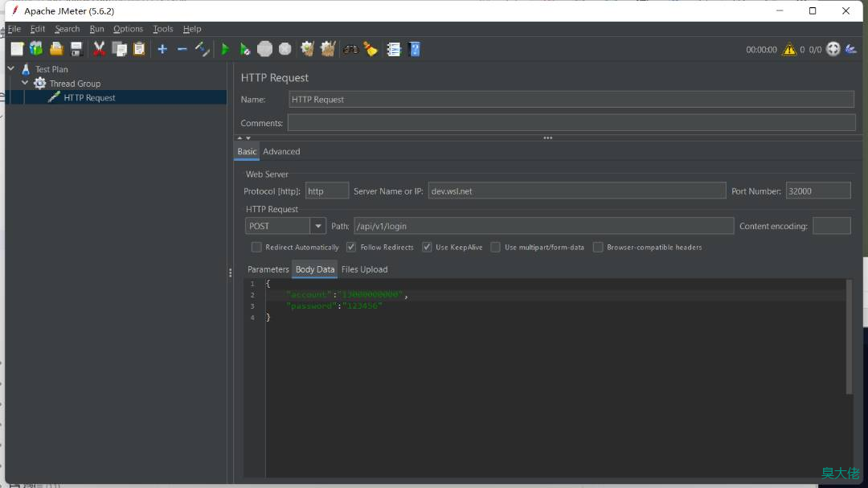The image size is (868, 488).
Task: Select Test Plan in the tree
Action: (x=51, y=69)
